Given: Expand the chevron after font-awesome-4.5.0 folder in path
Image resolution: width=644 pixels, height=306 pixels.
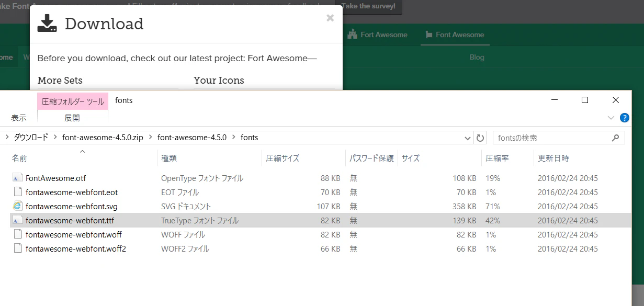Looking at the screenshot, I should 234,138.
